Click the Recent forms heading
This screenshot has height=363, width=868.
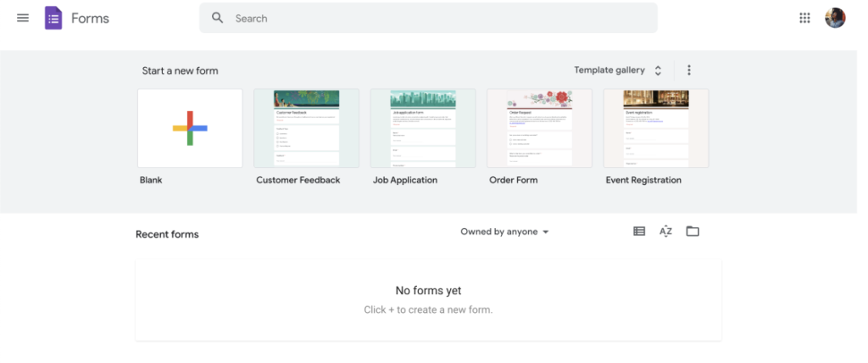(167, 234)
